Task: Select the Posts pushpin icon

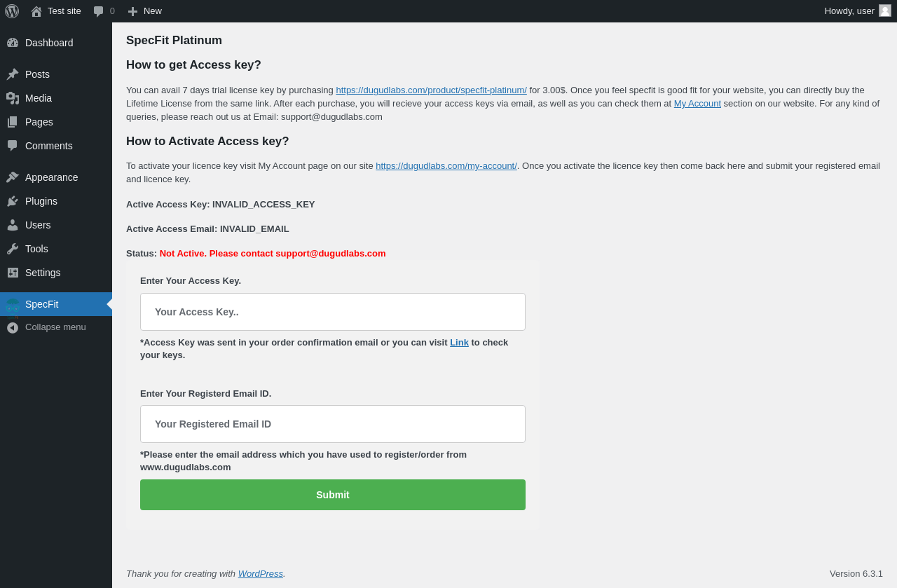Action: point(13,74)
